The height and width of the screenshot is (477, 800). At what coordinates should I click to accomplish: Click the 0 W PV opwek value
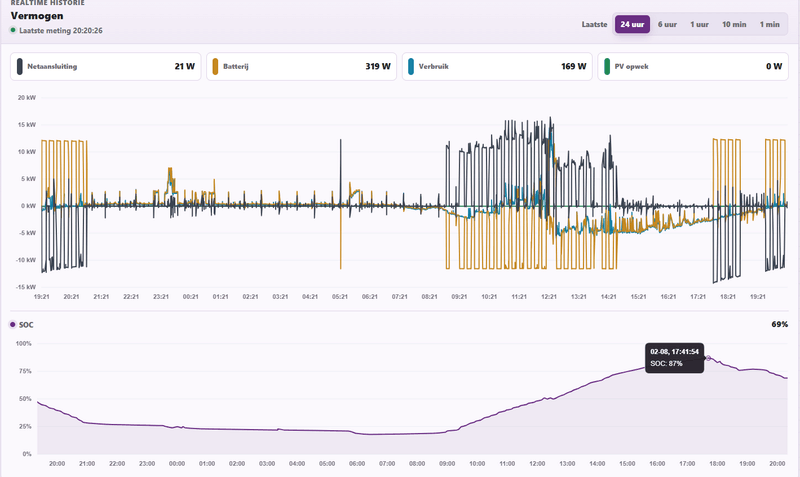point(774,66)
